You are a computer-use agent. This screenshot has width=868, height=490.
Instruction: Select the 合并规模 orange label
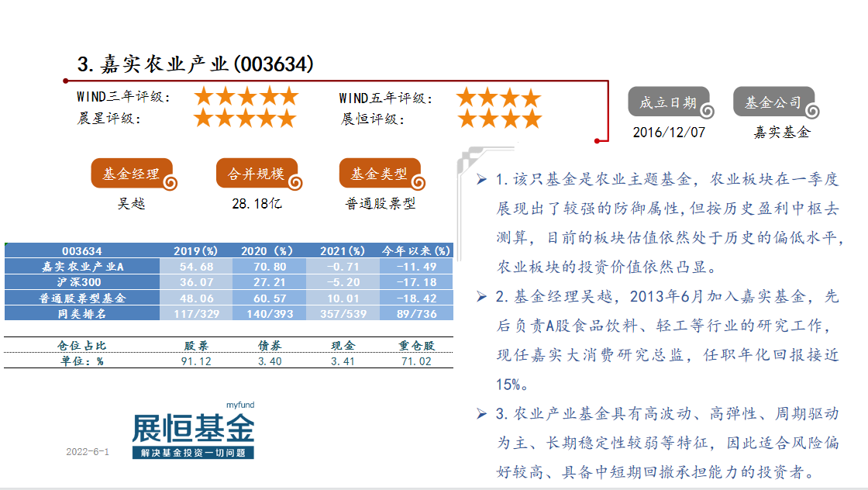(x=257, y=174)
